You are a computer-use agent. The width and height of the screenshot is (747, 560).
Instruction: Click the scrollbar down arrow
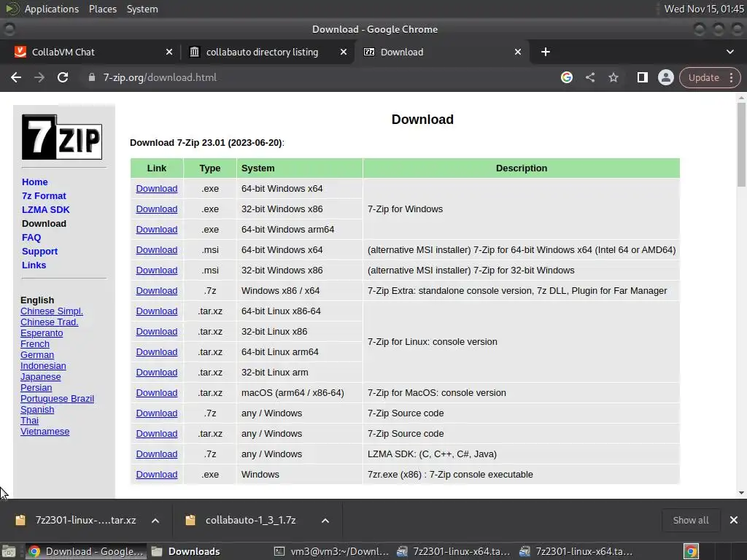click(741, 493)
